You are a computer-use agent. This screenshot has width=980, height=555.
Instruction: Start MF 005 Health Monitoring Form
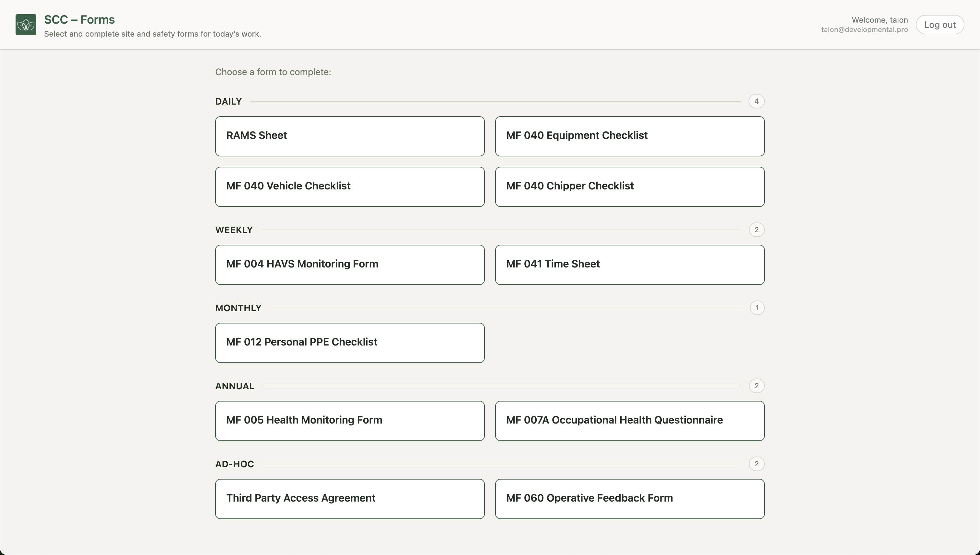click(x=349, y=421)
